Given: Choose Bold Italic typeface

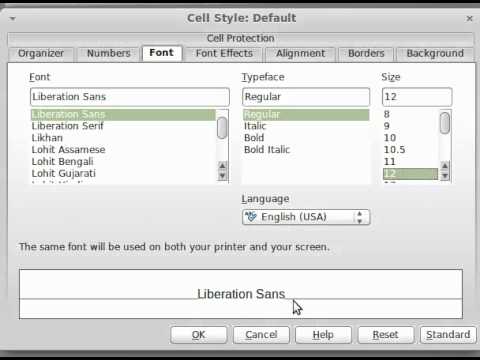Looking at the screenshot, I should click(306, 150).
